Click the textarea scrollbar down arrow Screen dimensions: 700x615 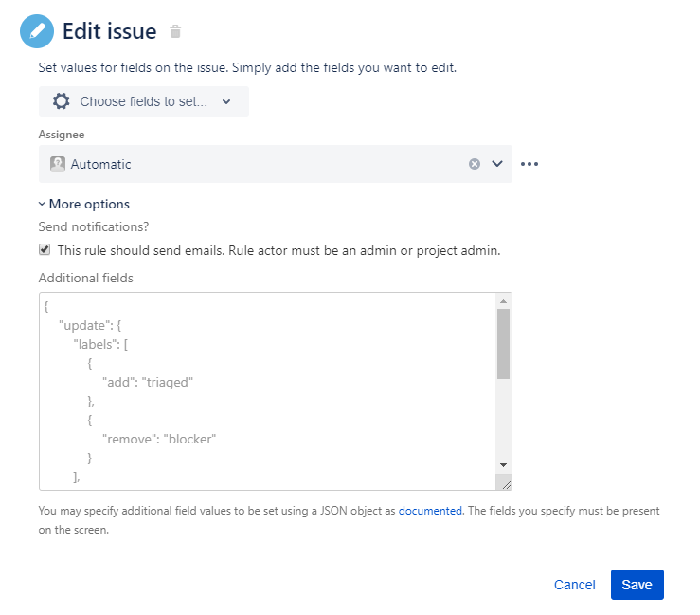503,465
